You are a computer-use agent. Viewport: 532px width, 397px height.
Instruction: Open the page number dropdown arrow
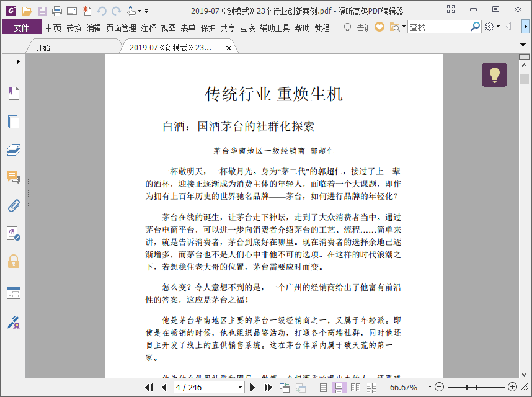[x=240, y=387]
